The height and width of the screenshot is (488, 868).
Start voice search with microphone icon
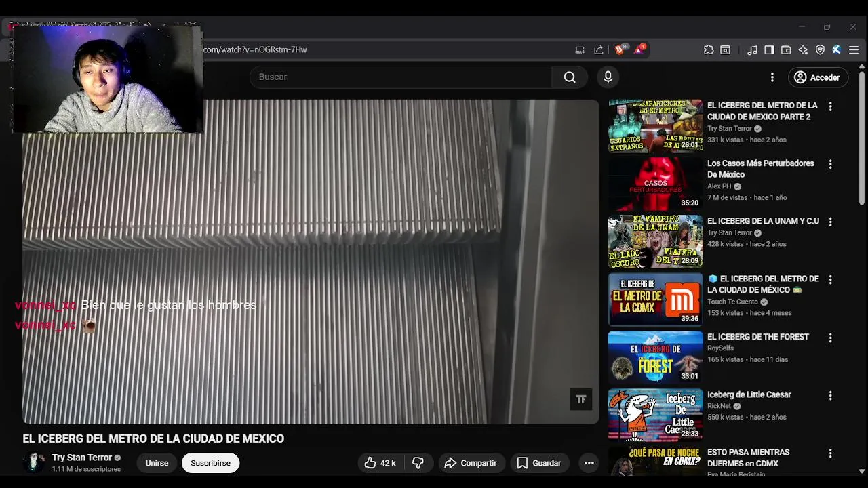point(608,77)
